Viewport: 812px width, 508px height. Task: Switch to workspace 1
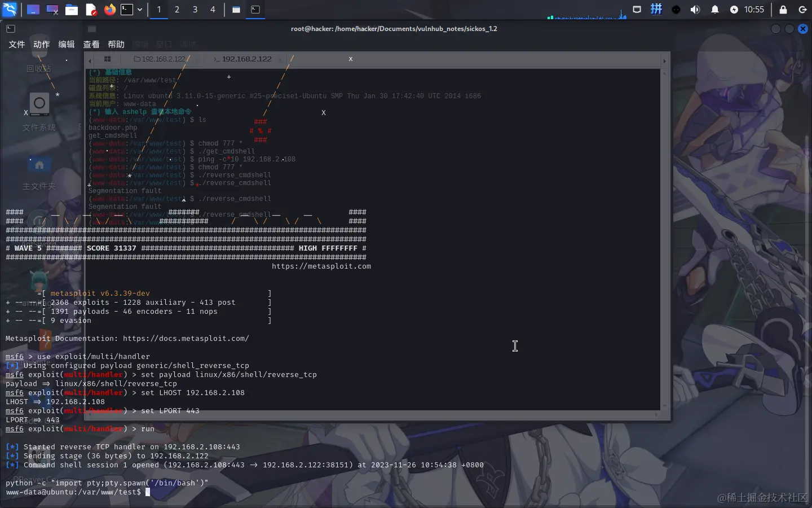click(x=159, y=10)
